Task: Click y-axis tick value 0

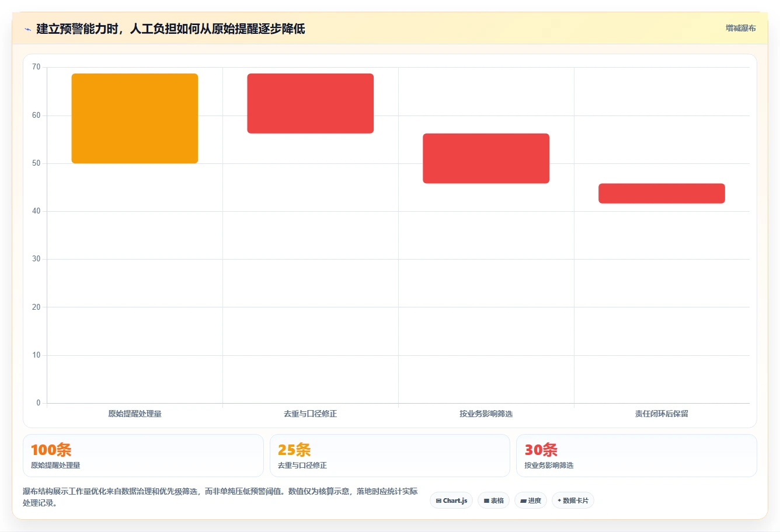Action: click(x=39, y=403)
